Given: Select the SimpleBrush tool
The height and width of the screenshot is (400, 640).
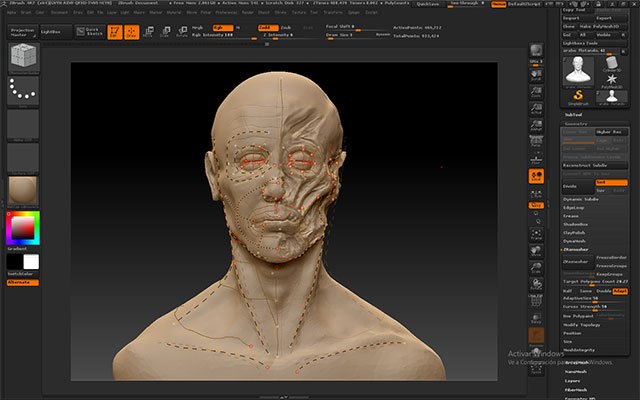Looking at the screenshot, I should 578,98.
